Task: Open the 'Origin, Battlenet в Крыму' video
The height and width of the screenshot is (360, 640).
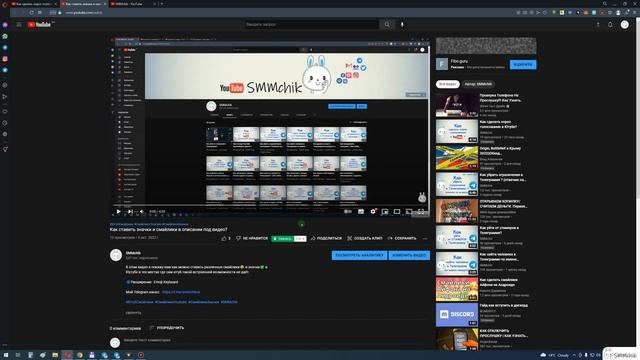Action: [x=457, y=158]
